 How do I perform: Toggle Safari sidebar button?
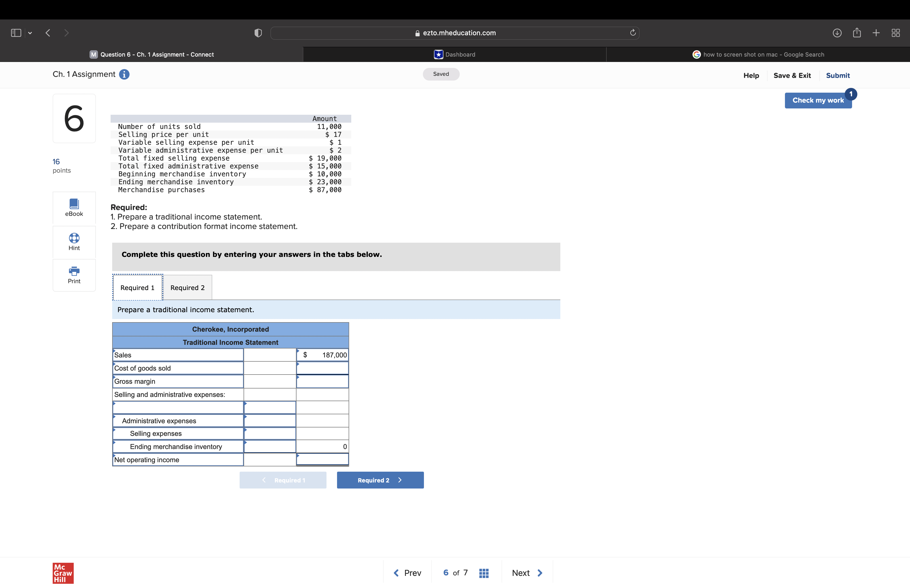(16, 33)
